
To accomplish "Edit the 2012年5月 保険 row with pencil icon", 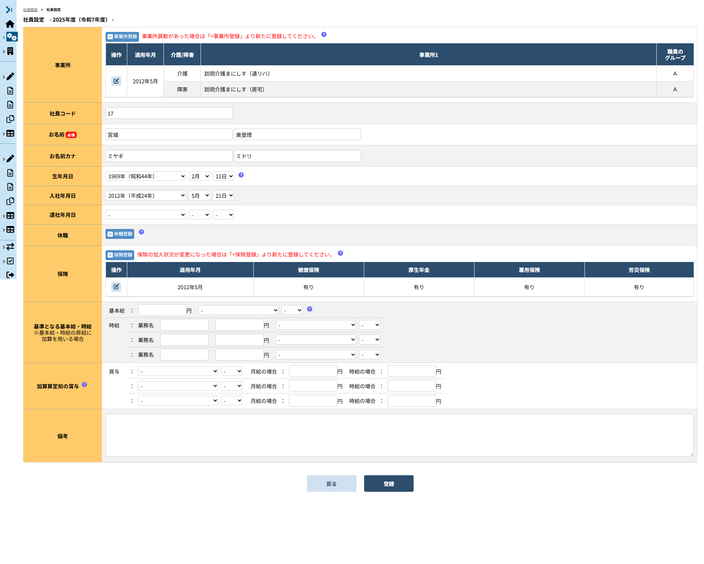I will tap(116, 287).
